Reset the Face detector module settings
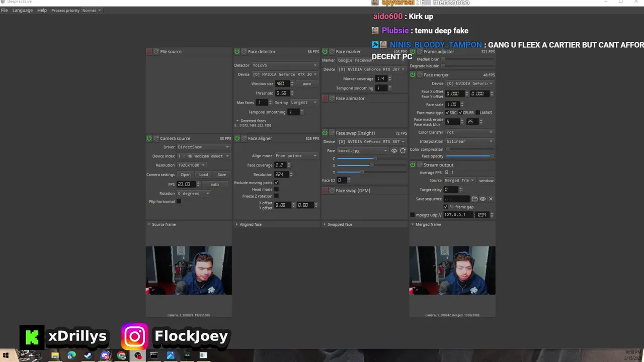Viewport: 644px width, 362px height. point(244,52)
